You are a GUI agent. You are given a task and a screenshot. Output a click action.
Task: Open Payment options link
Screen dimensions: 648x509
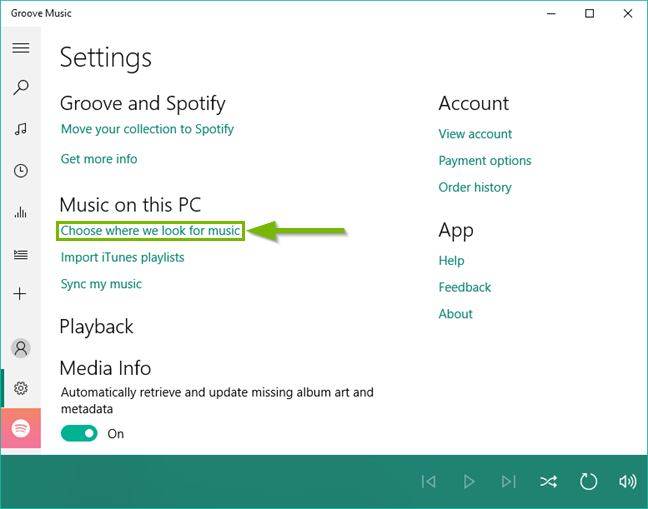485,161
